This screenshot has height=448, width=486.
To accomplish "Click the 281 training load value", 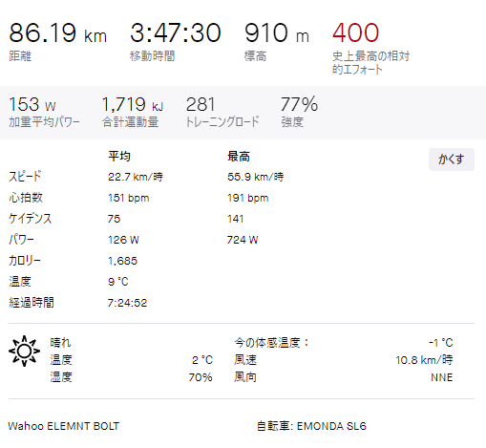I will coord(201,104).
